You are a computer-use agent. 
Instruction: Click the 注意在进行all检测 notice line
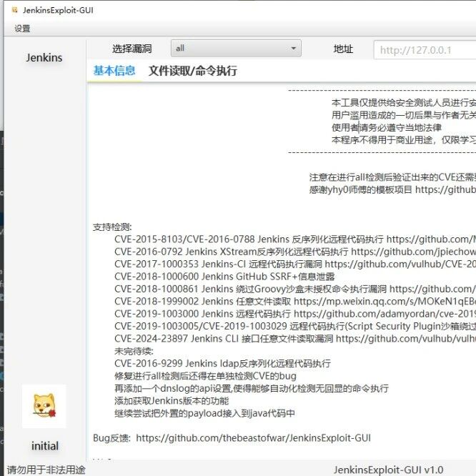pyautogui.click(x=392, y=177)
